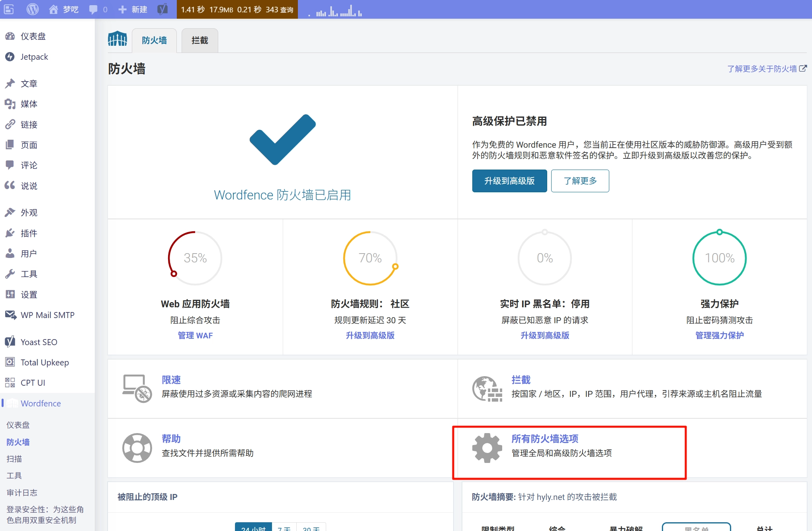812x531 pixels.
Task: Click 升级到高级版 under 防火墙规则
Action: click(x=370, y=335)
